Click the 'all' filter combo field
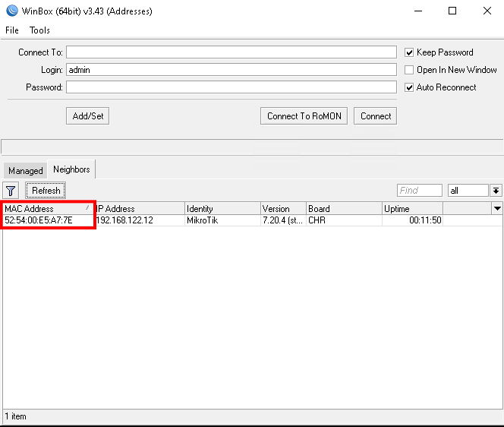This screenshot has width=504, height=427. [x=468, y=191]
